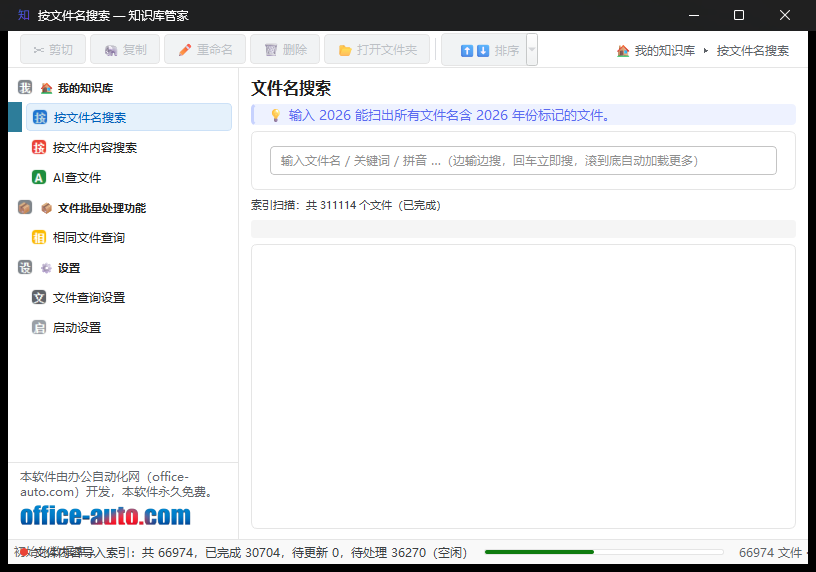Click the red 按 icon of 按文件内容搜索
This screenshot has height=572, width=816.
(39, 147)
